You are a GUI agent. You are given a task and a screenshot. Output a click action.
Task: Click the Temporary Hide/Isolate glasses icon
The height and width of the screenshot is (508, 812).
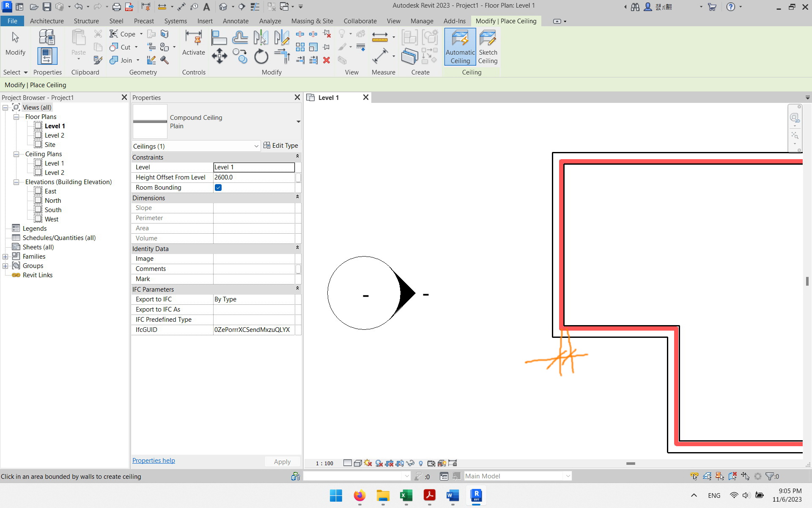pos(410,463)
